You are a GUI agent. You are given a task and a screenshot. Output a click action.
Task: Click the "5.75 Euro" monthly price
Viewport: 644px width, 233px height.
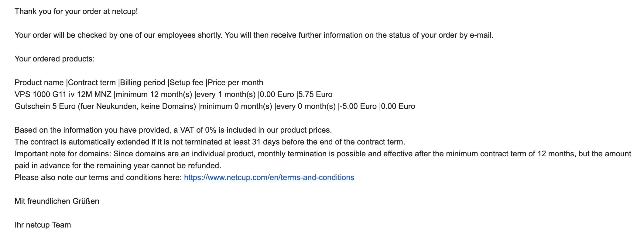[x=316, y=94]
